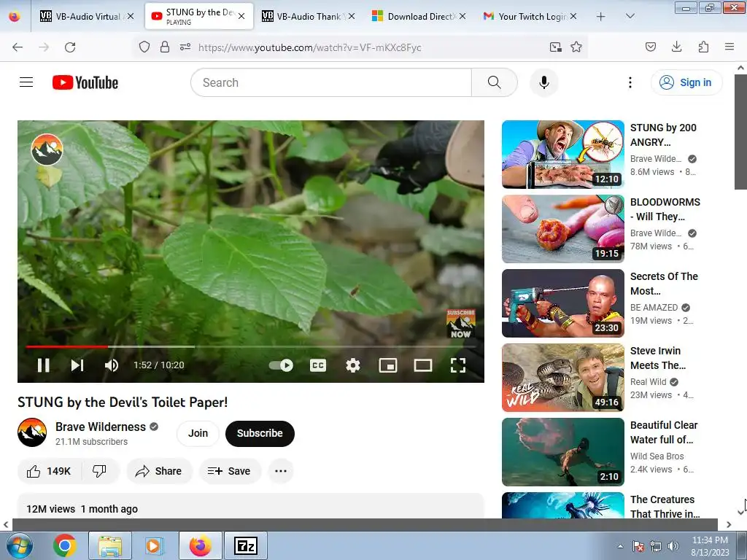Start voice search with microphone

(x=544, y=82)
